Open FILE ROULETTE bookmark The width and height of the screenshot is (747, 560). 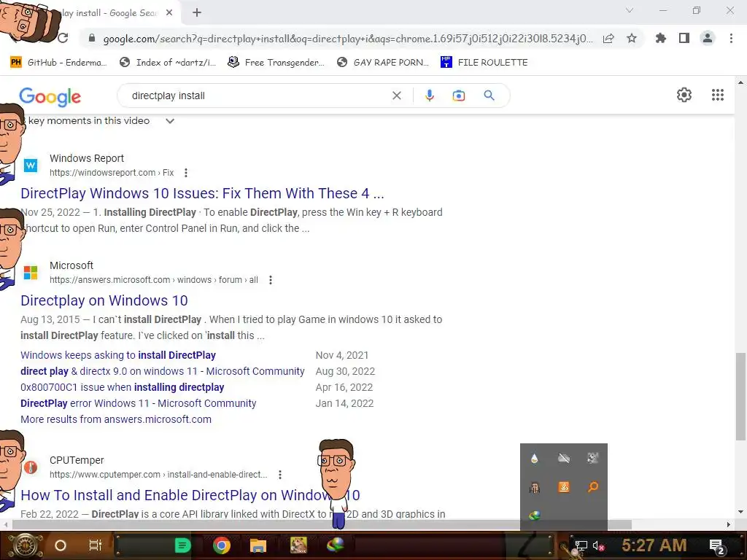point(484,63)
